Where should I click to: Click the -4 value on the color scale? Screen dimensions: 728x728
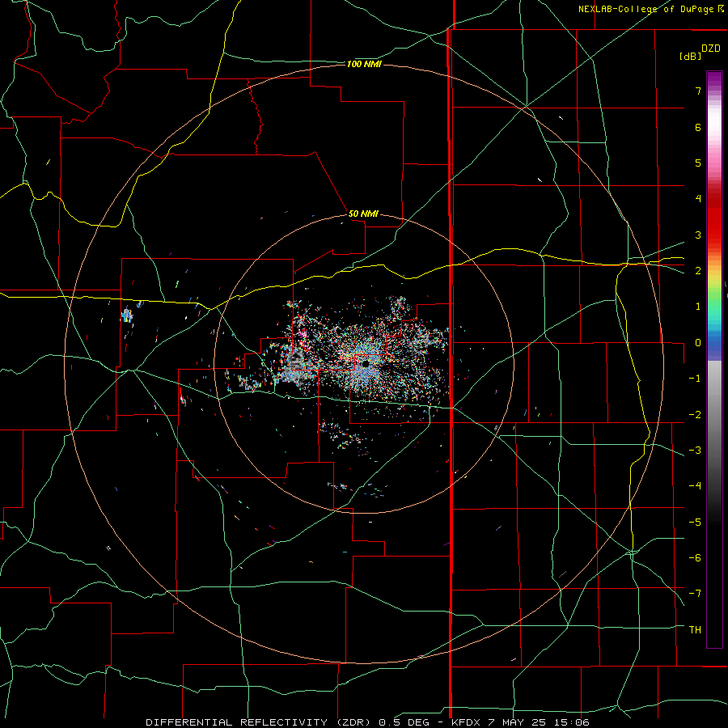point(695,485)
